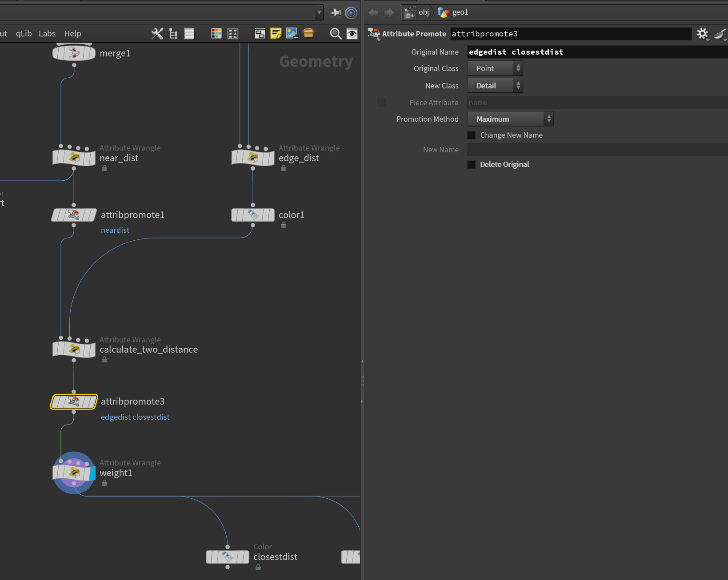
Task: Enable the Delete Original checkbox
Action: pyautogui.click(x=472, y=164)
